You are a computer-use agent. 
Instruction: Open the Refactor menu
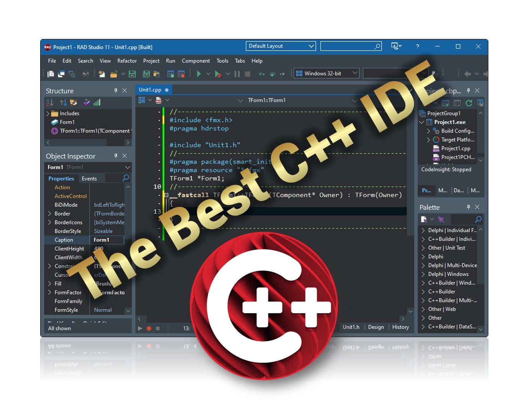tap(127, 61)
